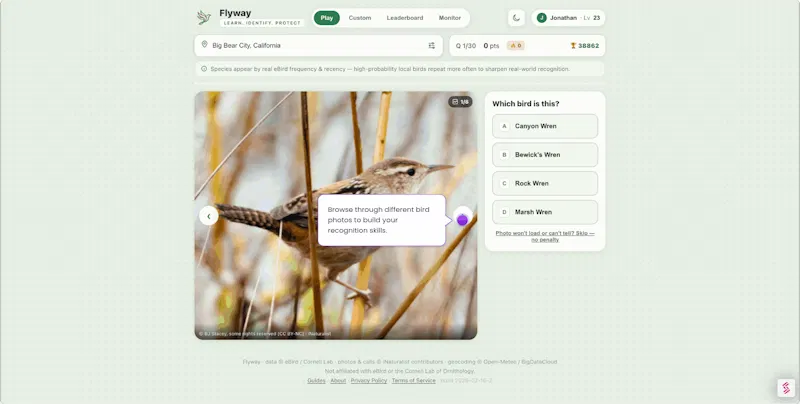Edit the Big Bear City, California location field
This screenshot has height=404, width=800.
click(x=318, y=45)
